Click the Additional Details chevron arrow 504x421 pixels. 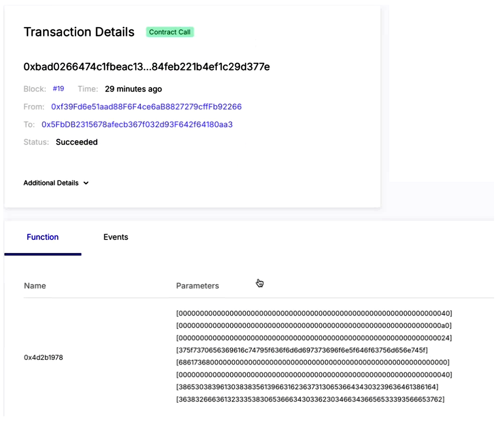pyautogui.click(x=86, y=183)
